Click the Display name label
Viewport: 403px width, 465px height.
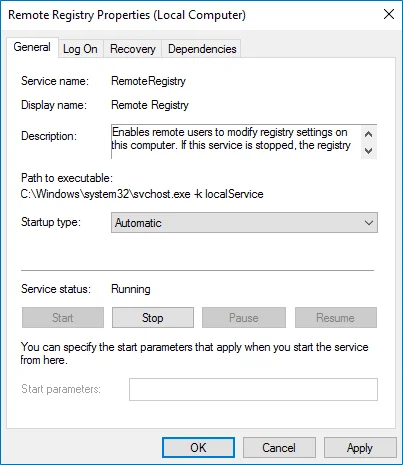tap(54, 105)
